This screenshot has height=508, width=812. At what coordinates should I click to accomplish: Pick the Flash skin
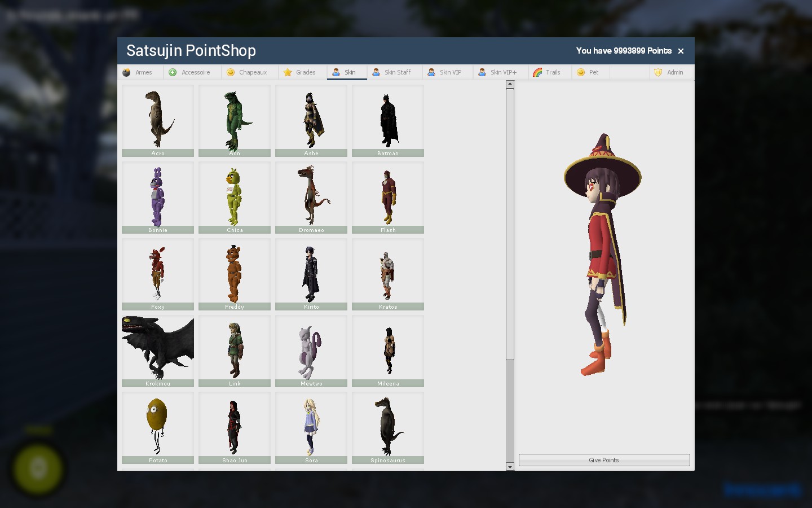(x=388, y=198)
